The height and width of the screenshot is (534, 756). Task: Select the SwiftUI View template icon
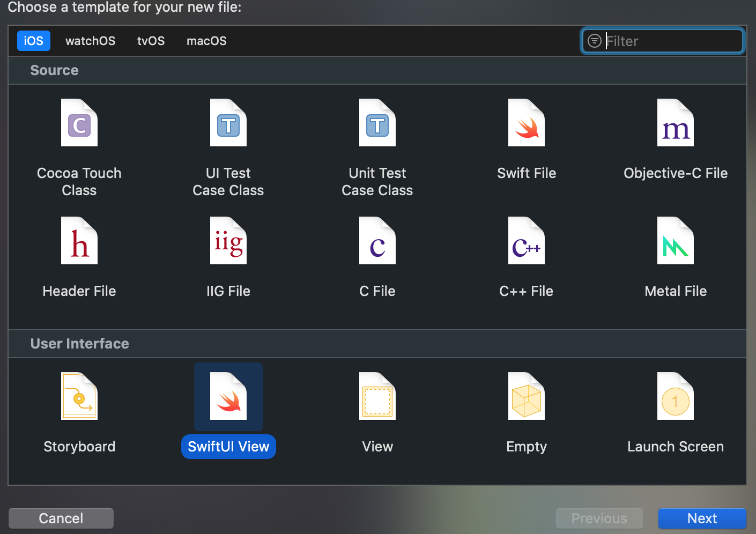228,396
